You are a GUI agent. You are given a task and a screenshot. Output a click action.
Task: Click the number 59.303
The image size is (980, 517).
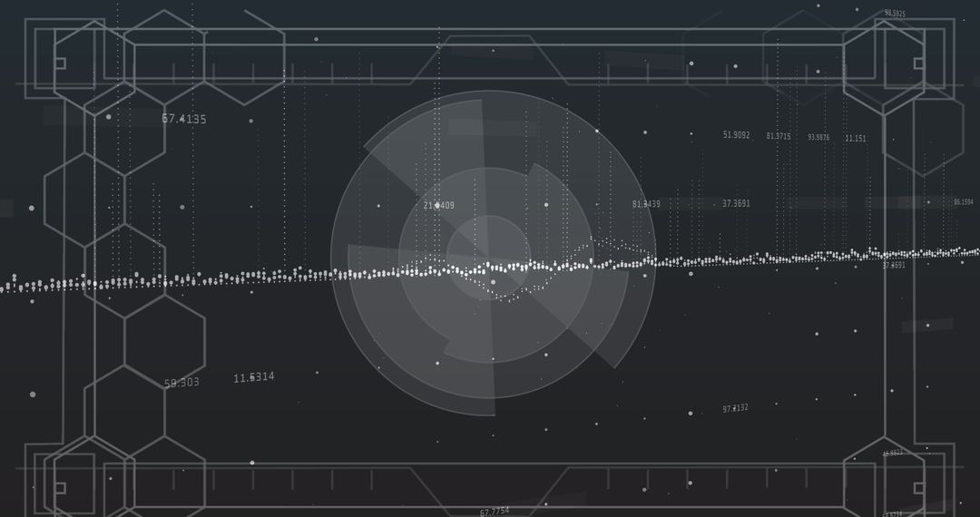tap(181, 383)
